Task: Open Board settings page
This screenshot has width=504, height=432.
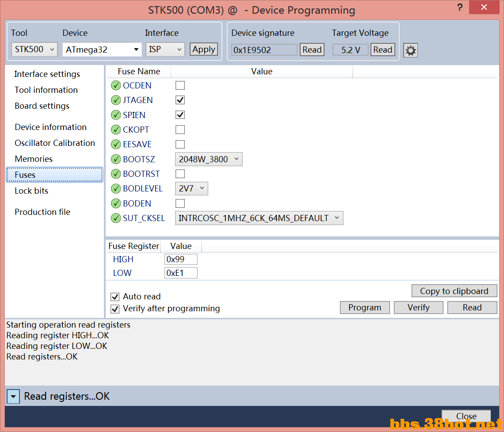Action: point(42,106)
